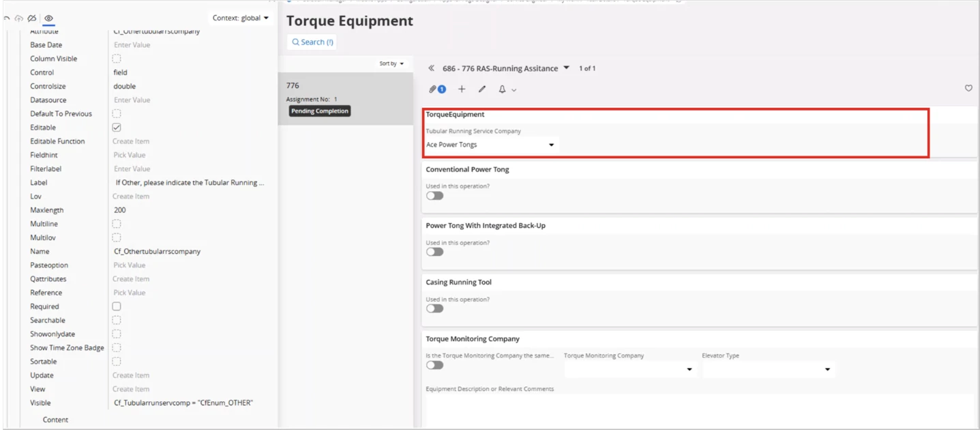Click the Maxlength value 200
This screenshot has height=430, width=980.
[x=120, y=210]
